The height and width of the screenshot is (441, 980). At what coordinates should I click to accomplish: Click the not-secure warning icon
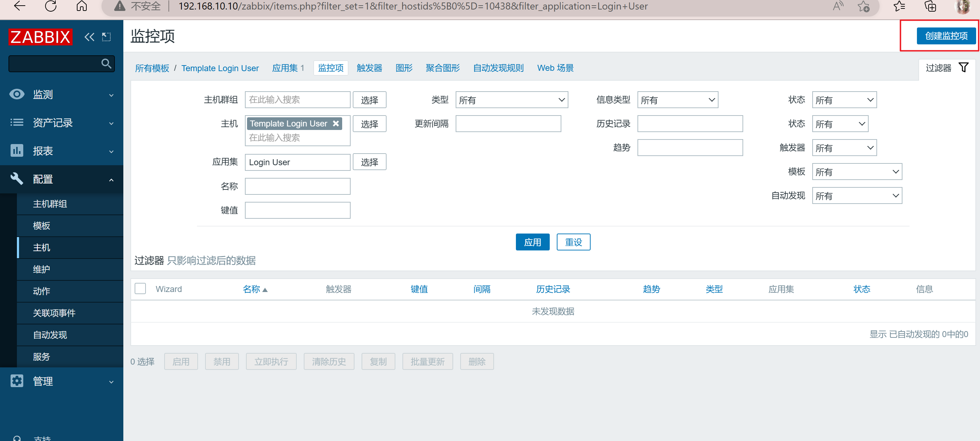pyautogui.click(x=120, y=6)
